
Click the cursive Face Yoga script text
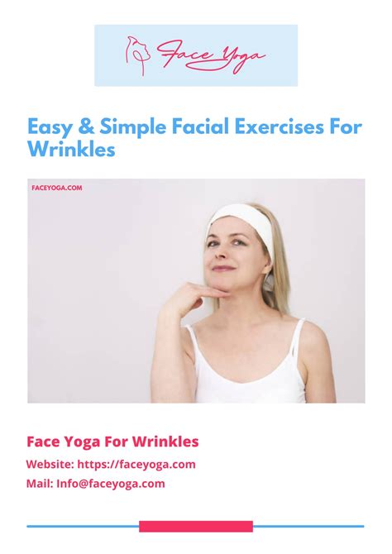click(211, 56)
